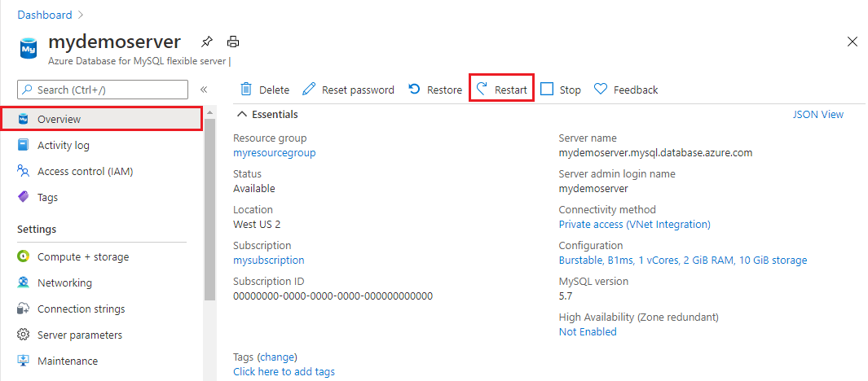Open the Overview menu item

59,119
